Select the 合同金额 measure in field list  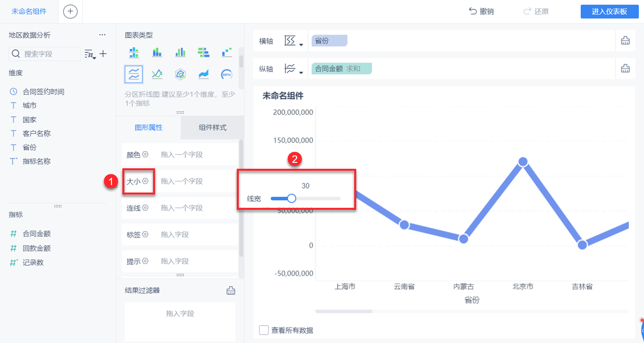click(x=30, y=234)
